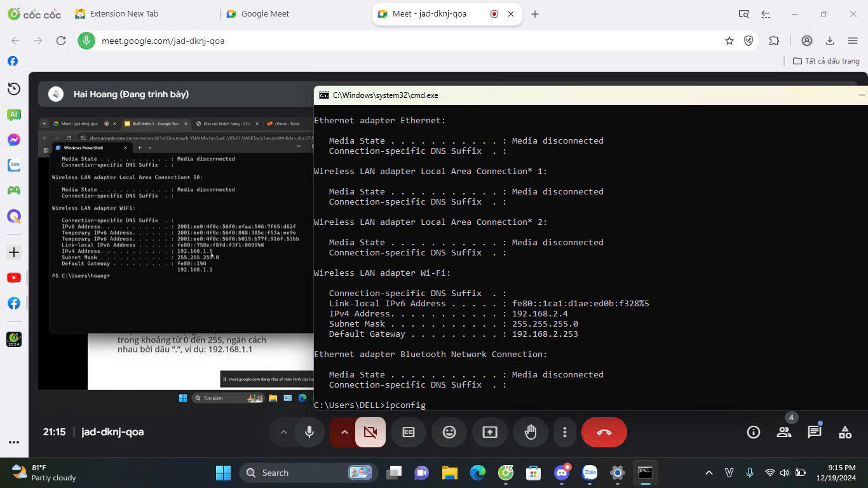Reload the Meet page
This screenshot has height=488, width=868.
tap(61, 41)
